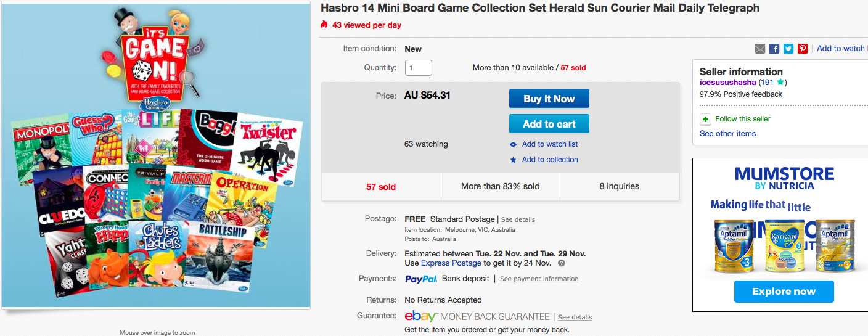This screenshot has width=868, height=336.
Task: Share listing via email envelope icon
Action: point(760,49)
